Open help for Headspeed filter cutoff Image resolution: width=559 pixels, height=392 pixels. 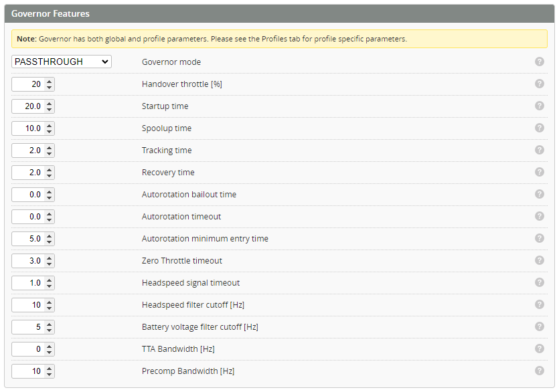(540, 304)
